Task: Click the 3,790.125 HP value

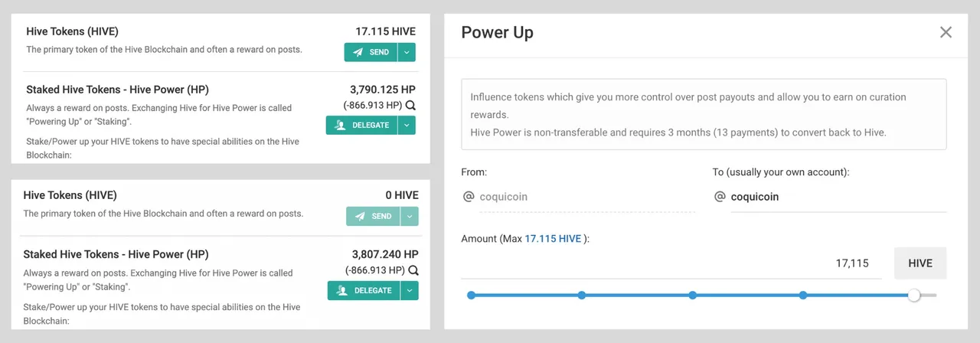Action: pos(383,89)
